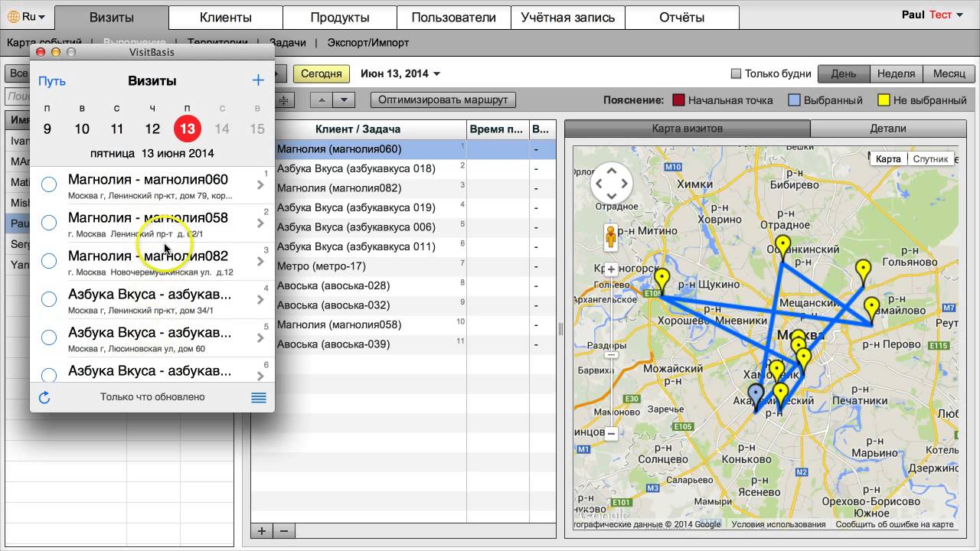This screenshot has height=551, width=980.
Task: Select the Street View pegman icon
Action: (611, 238)
